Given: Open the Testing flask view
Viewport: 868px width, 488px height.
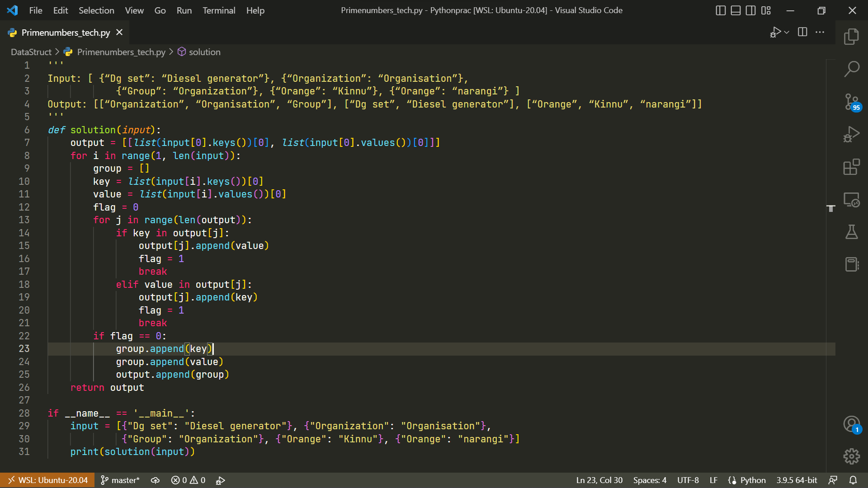Looking at the screenshot, I should 851,232.
